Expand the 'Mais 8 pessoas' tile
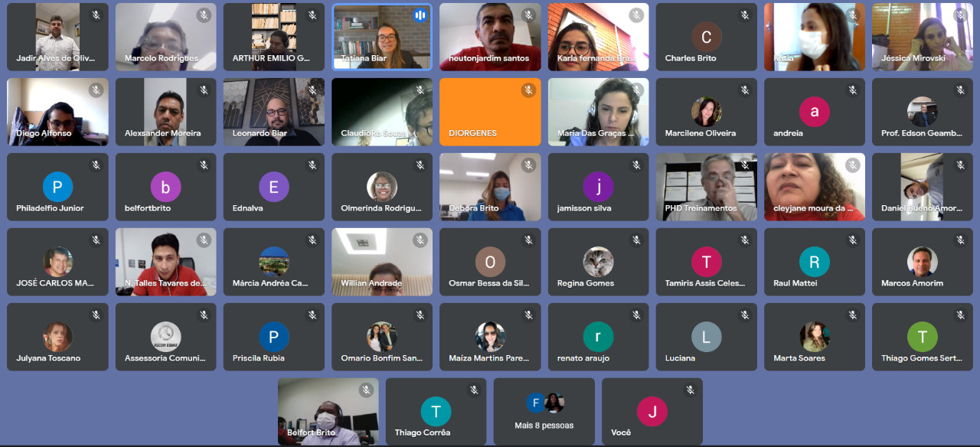This screenshot has height=447, width=980. pyautogui.click(x=544, y=411)
